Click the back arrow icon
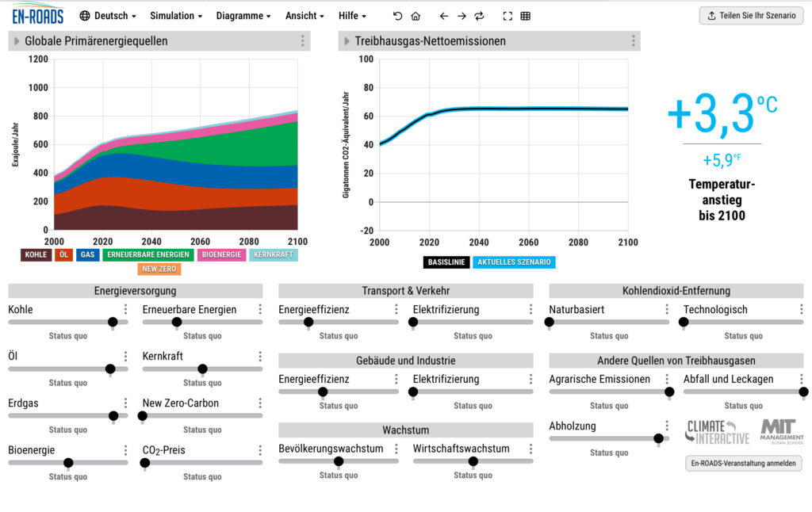Image resolution: width=812 pixels, height=512 pixels. click(x=444, y=16)
